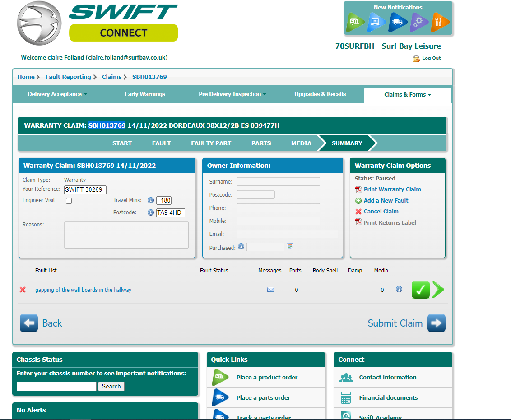The image size is (511, 420).
Task: Click the Place a parts order truck icon
Action: [220, 397]
